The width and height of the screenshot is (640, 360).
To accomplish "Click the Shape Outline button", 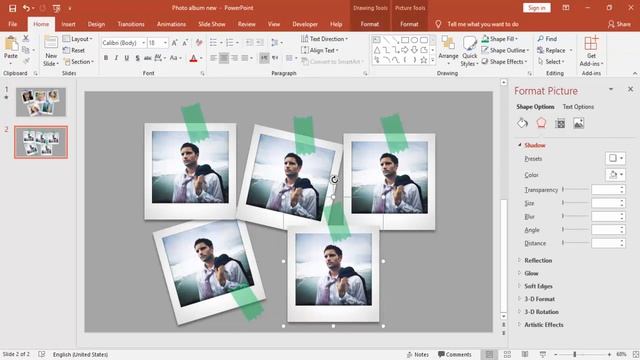I will [505, 50].
